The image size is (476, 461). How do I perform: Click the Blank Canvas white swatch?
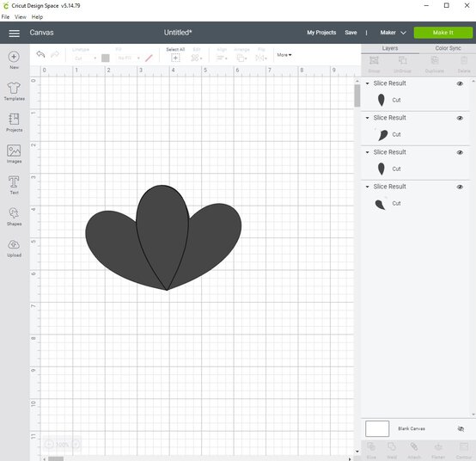377,429
